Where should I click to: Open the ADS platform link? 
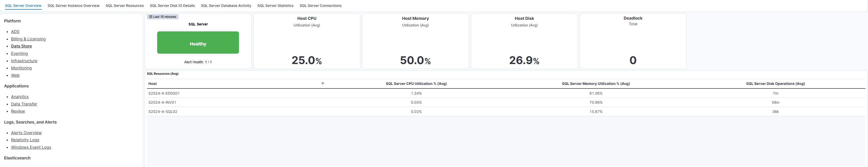15,32
